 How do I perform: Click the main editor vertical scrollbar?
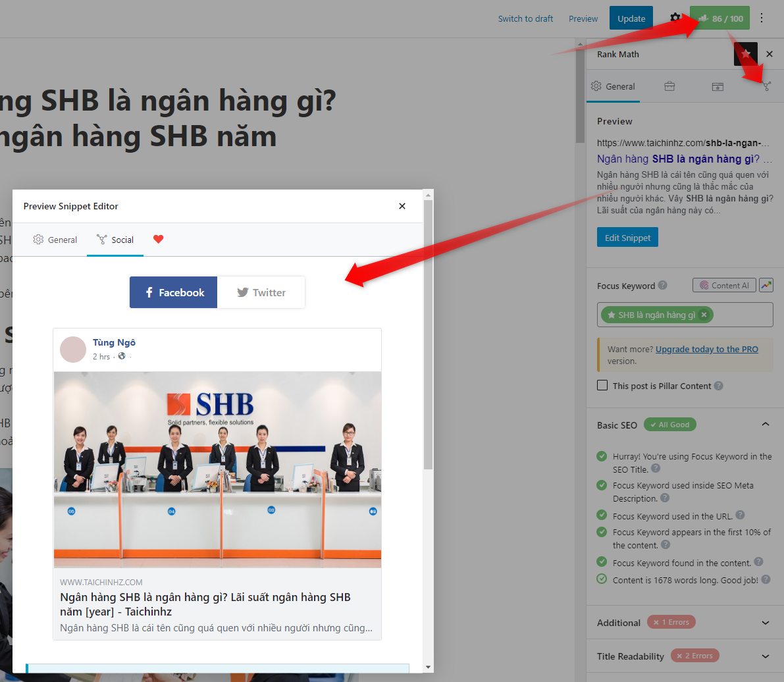580,95
